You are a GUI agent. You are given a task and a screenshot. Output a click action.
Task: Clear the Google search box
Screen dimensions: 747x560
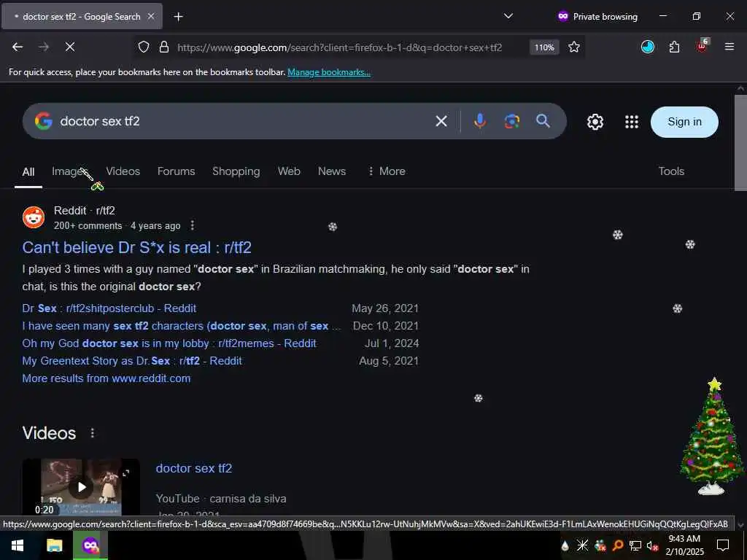(x=441, y=122)
